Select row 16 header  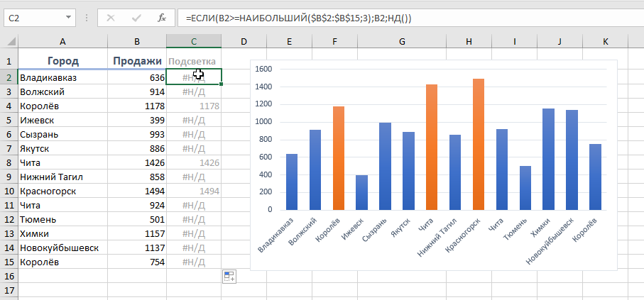pyautogui.click(x=9, y=276)
